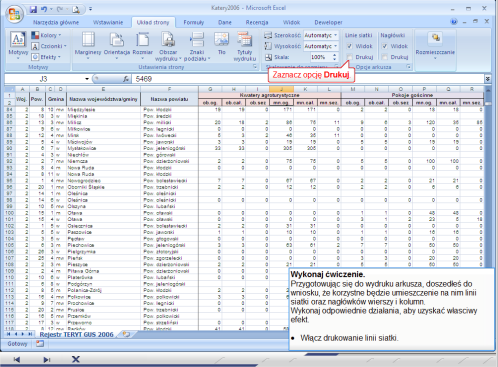Switch to Recenzja tab
498x367 pixels.
pyautogui.click(x=257, y=22)
